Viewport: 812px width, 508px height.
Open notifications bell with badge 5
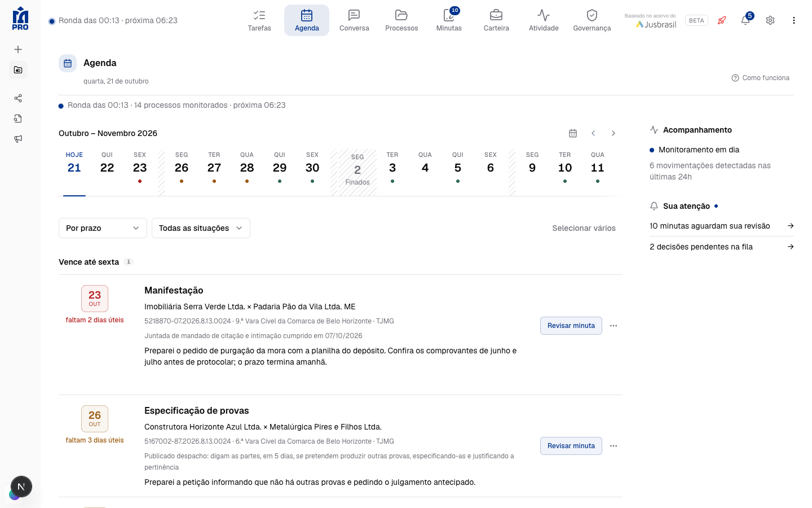(745, 20)
